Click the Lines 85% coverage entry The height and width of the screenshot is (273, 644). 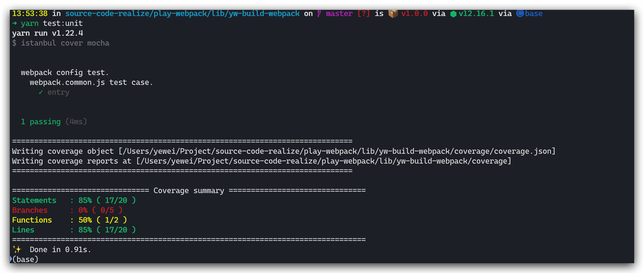74,230
